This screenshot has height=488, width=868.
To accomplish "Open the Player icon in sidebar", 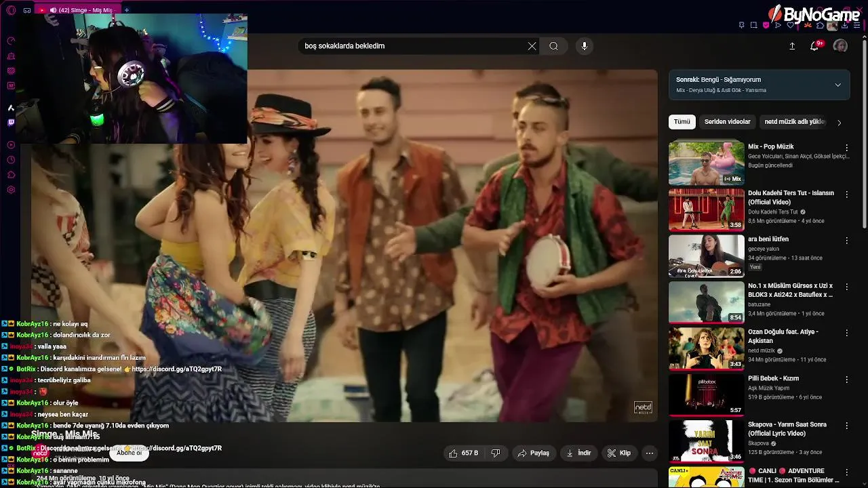I will click(x=11, y=144).
